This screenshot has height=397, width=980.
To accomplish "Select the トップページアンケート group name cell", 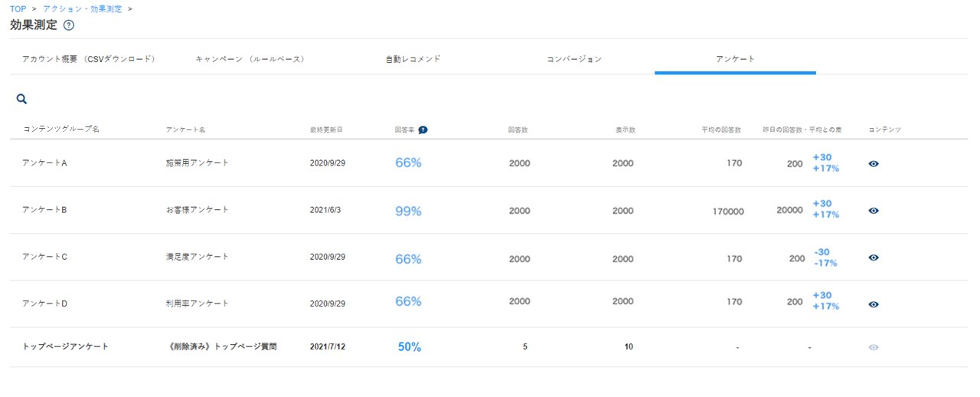I will tap(65, 346).
